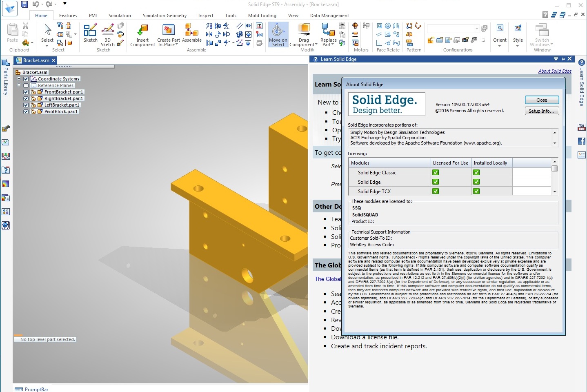This screenshot has height=392, width=587.
Task: Expand Coordinate Systems tree node
Action: 19,79
